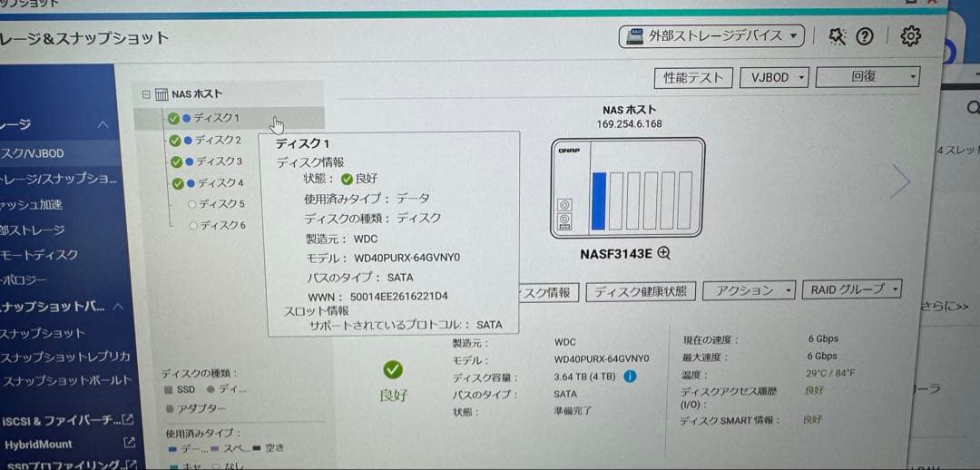
Task: Open the help question mark icon
Action: 865,37
